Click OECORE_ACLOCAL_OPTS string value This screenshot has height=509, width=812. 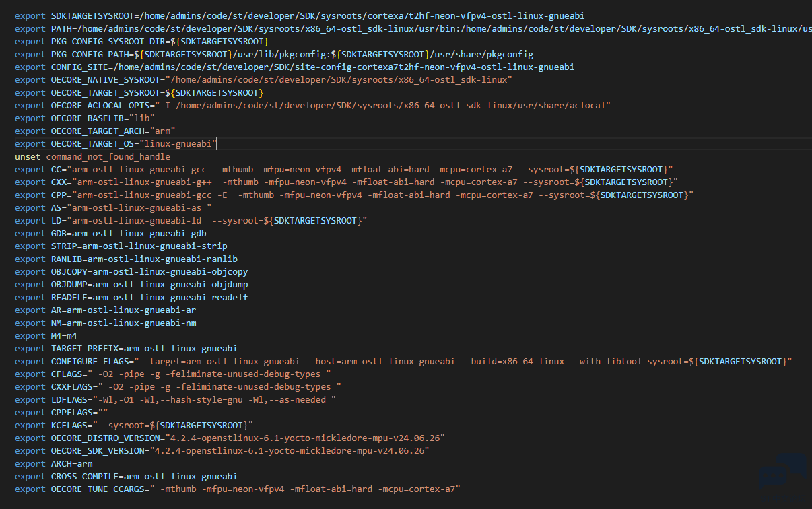coord(382,106)
